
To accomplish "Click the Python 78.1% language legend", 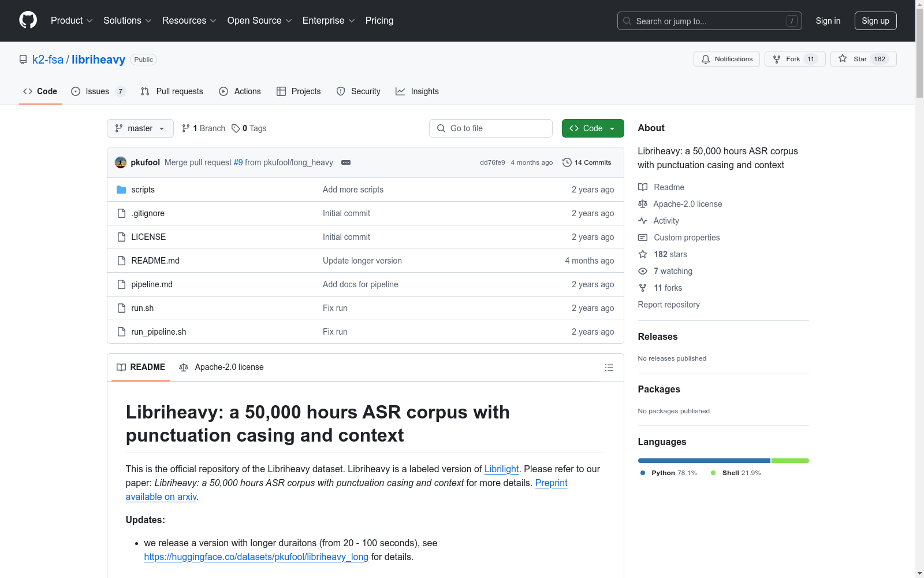I will pos(669,473).
